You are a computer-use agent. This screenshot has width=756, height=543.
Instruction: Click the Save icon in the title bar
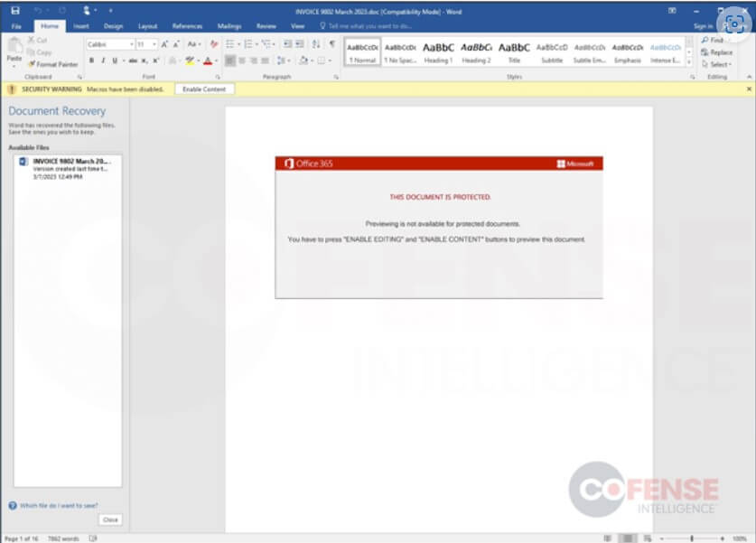pos(15,11)
